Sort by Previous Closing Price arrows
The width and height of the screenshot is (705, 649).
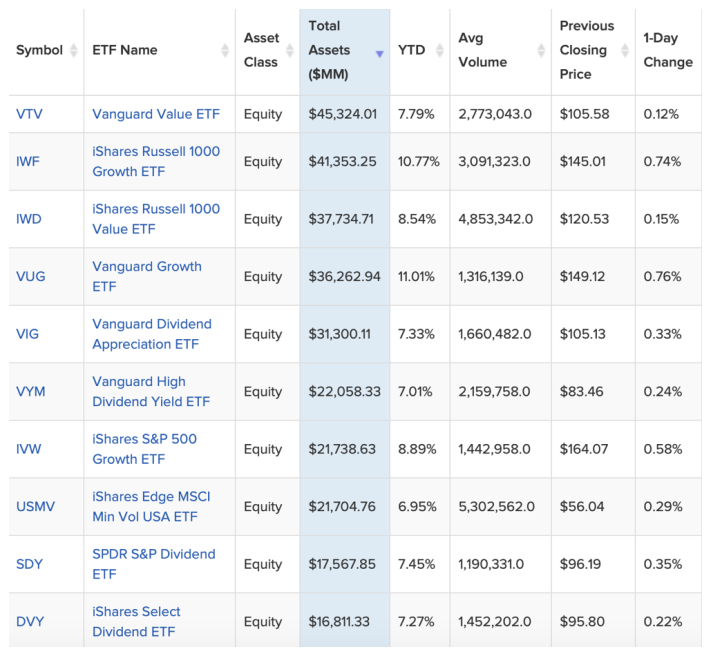pos(625,50)
